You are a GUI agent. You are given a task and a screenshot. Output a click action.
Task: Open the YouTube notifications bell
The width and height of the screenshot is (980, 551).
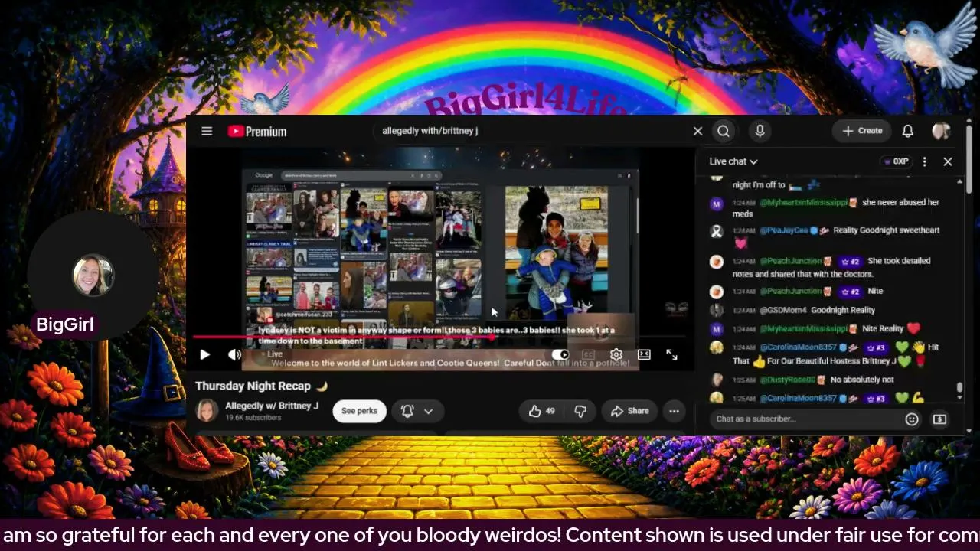coord(907,131)
